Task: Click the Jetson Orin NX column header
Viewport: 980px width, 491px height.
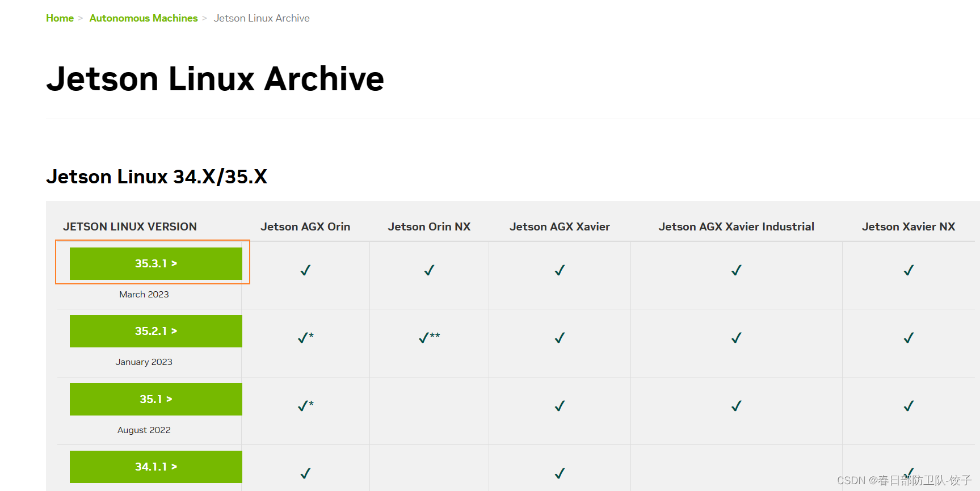Action: click(x=430, y=226)
